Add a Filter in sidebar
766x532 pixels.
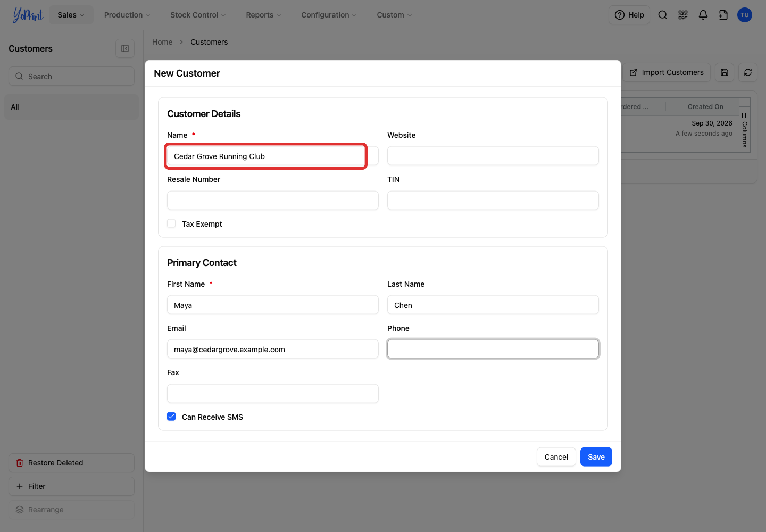coord(71,486)
